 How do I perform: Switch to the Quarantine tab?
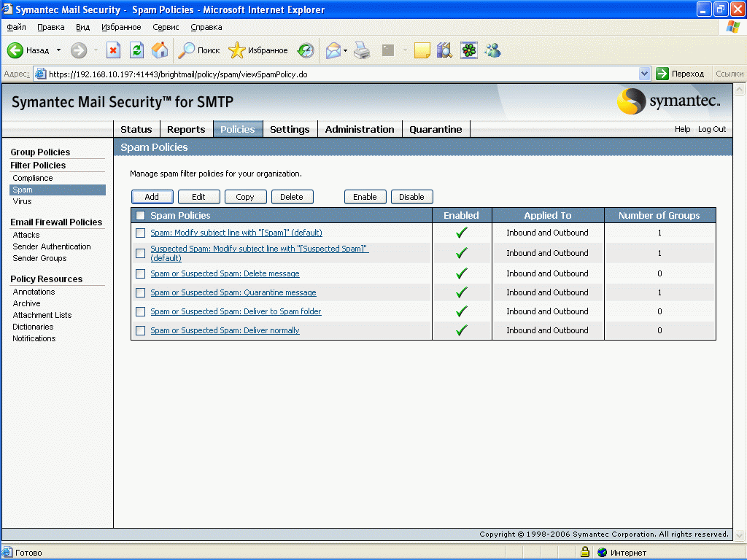click(x=436, y=129)
